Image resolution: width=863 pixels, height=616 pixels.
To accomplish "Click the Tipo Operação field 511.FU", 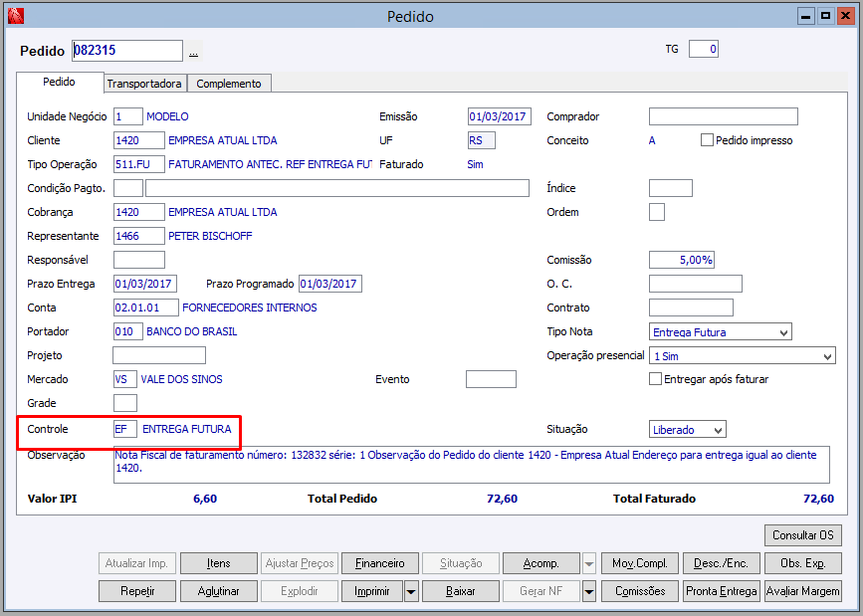I will 138,164.
